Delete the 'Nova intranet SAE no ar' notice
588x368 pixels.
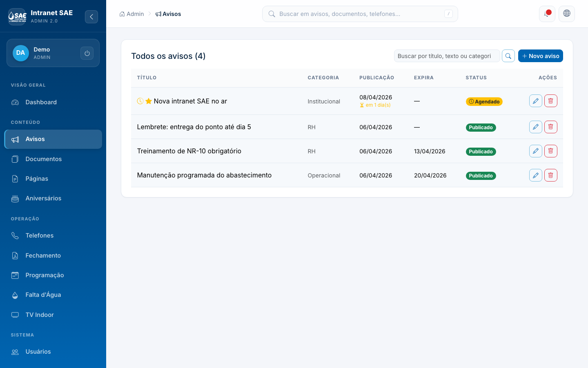click(551, 101)
